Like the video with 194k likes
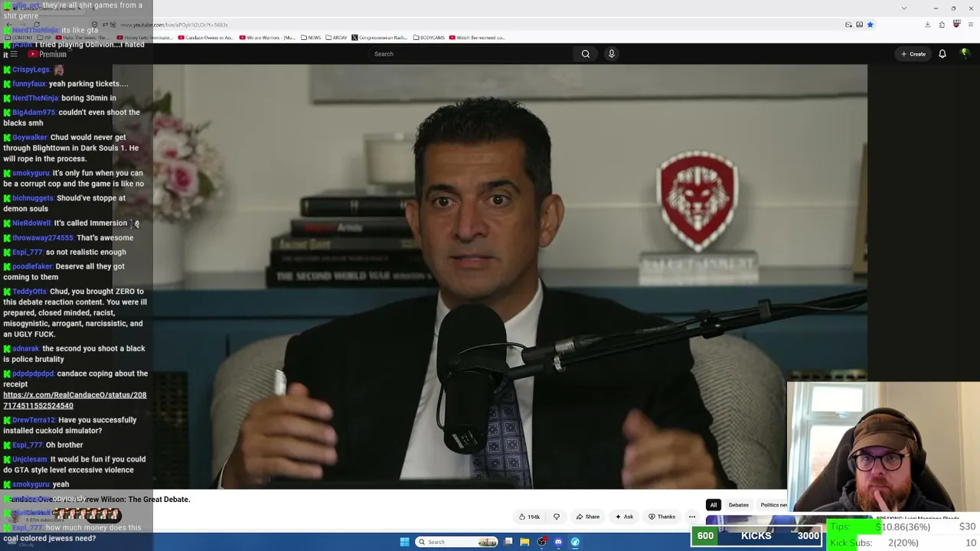Screen dimensions: 980x551 coord(529,517)
